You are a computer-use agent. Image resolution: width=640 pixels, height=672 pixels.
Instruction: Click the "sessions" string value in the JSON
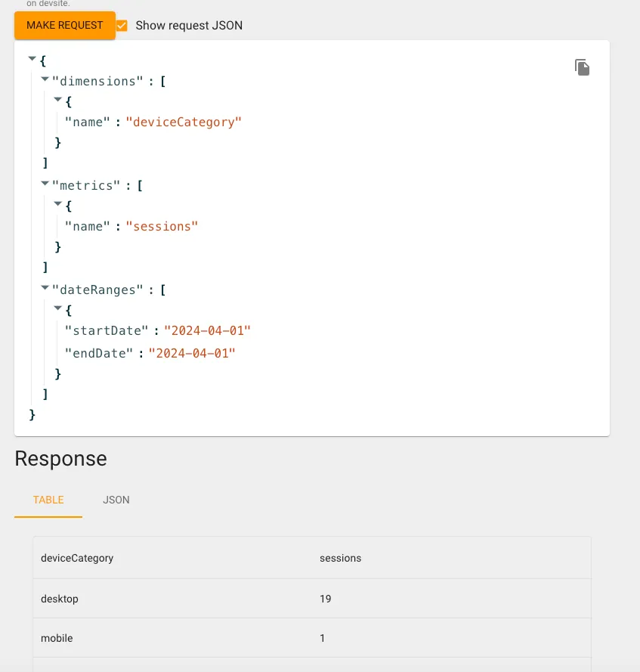point(162,226)
